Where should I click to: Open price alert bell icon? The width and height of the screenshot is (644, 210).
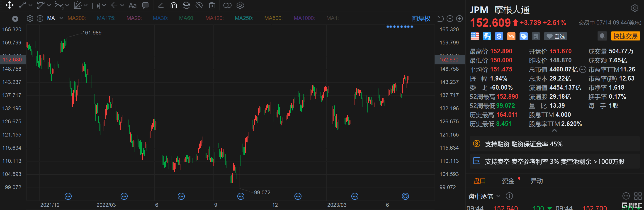click(602, 36)
